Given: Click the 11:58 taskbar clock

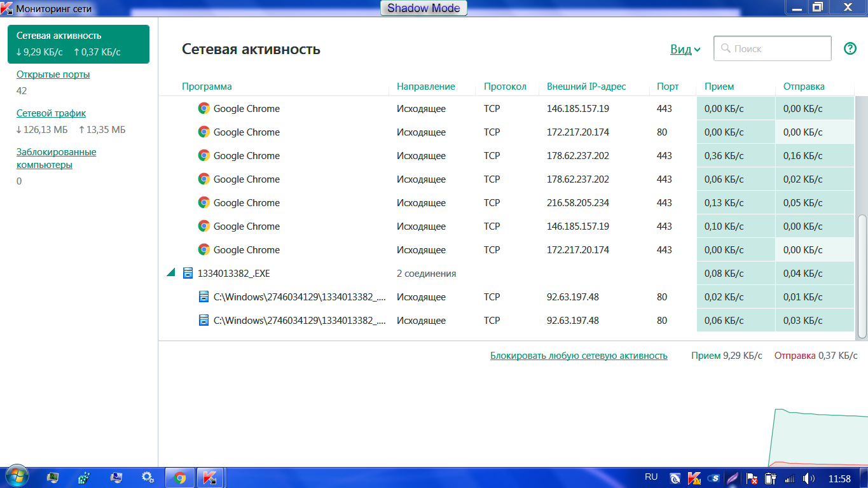Looking at the screenshot, I should point(839,478).
